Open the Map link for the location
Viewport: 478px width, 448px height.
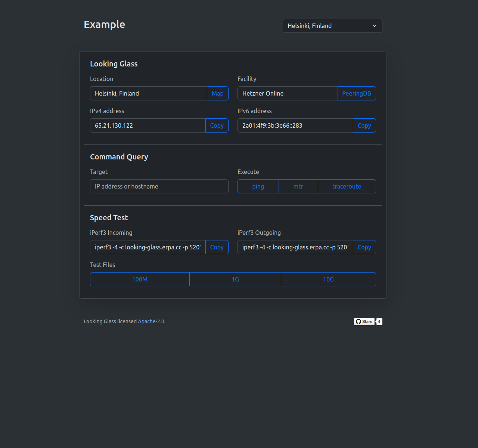pos(217,93)
